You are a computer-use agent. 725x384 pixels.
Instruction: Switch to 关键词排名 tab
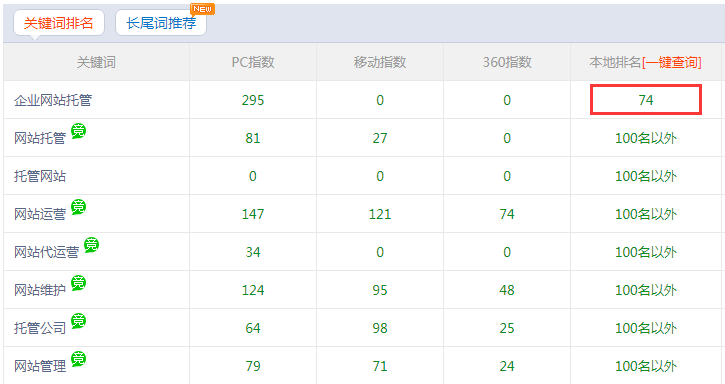pyautogui.click(x=59, y=23)
